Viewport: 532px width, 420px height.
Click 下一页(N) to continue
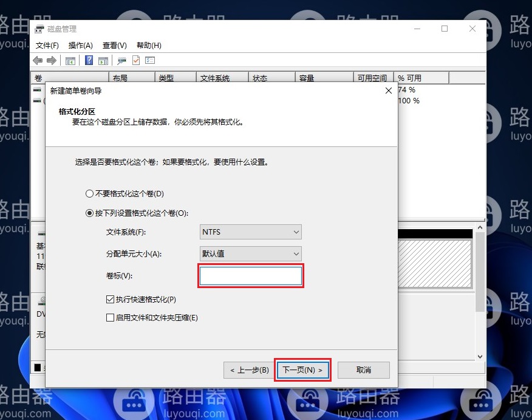[x=302, y=370]
